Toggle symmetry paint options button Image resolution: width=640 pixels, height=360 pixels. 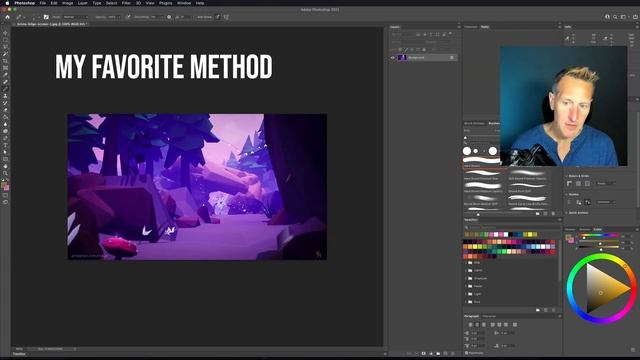(226, 17)
